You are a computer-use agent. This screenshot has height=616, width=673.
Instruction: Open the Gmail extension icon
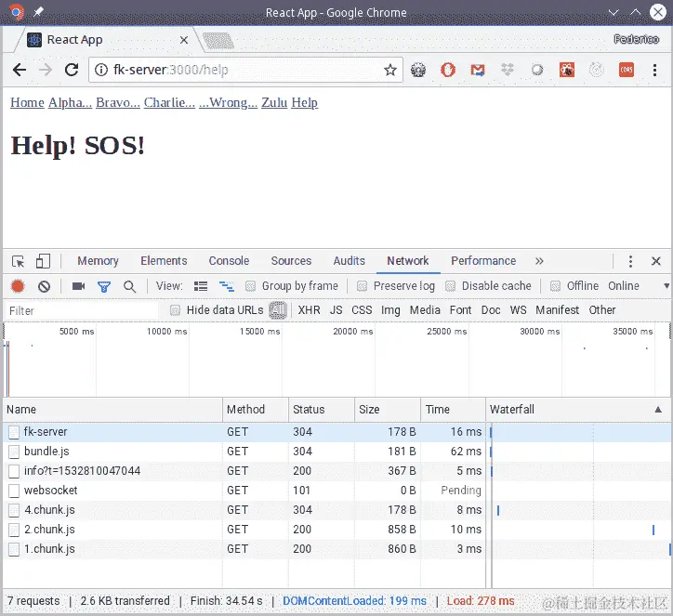tap(478, 70)
